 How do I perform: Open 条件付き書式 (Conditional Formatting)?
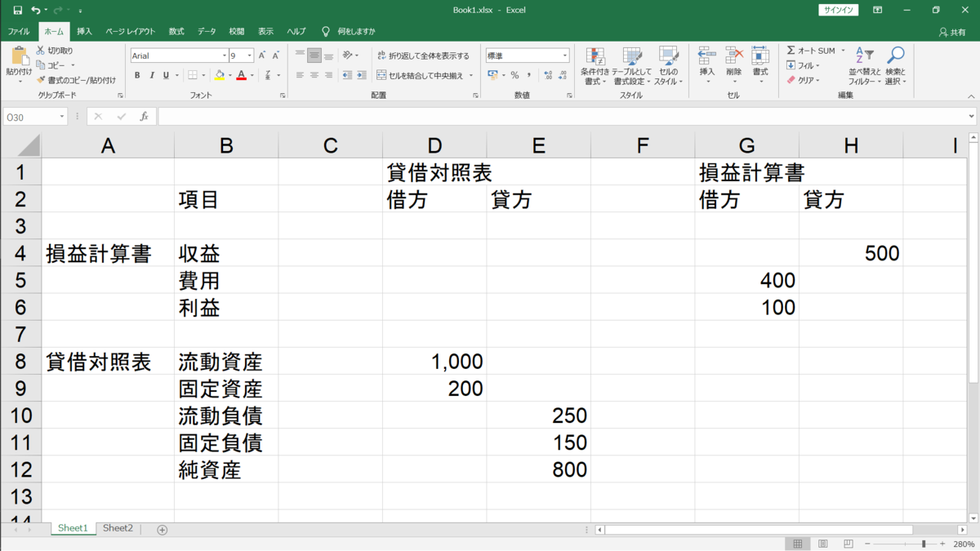[595, 69]
